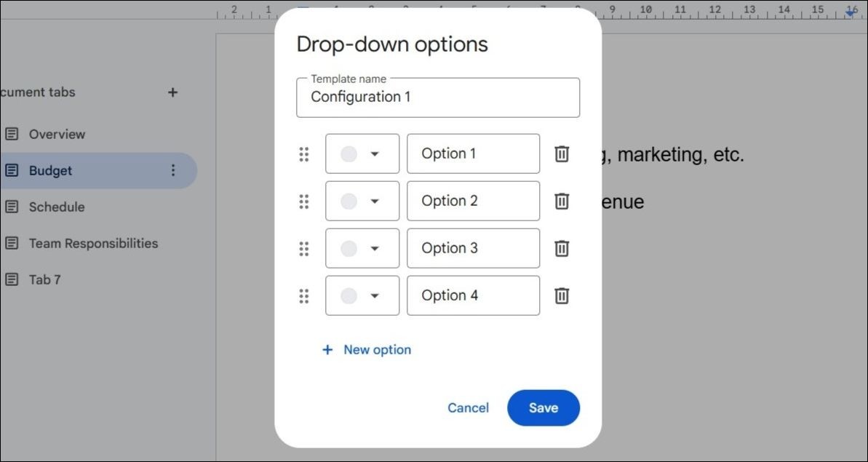868x462 pixels.
Task: Click the 'Drop-down options' dialog title
Action: coord(392,44)
